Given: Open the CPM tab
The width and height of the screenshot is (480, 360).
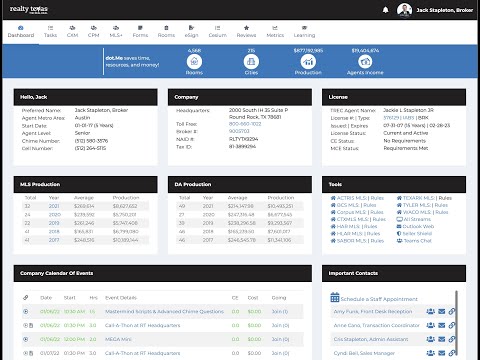Looking at the screenshot, I should pyautogui.click(x=94, y=32).
